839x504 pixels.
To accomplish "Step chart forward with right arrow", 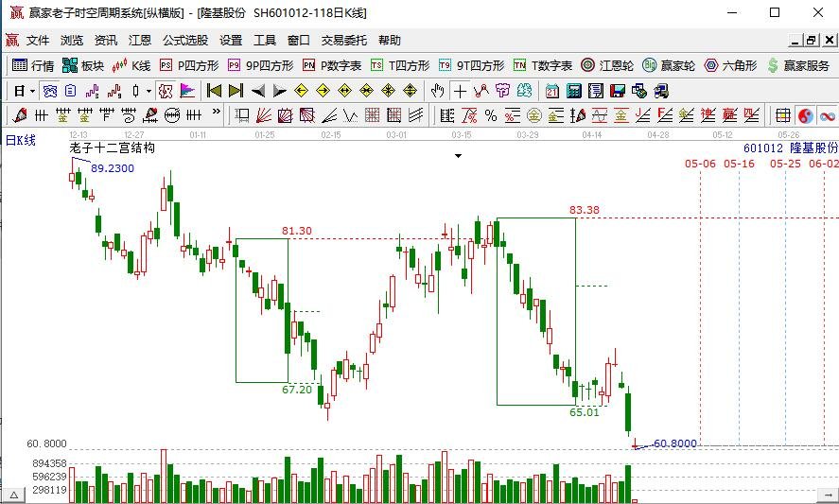I will click(x=279, y=91).
